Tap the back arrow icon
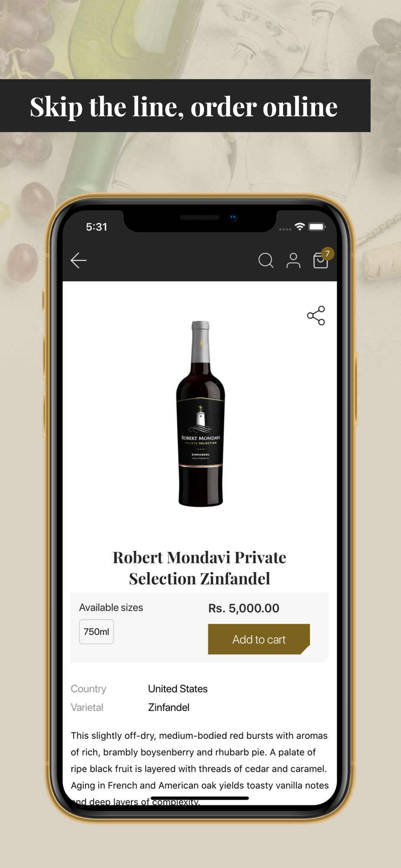This screenshot has width=401, height=868. (79, 260)
